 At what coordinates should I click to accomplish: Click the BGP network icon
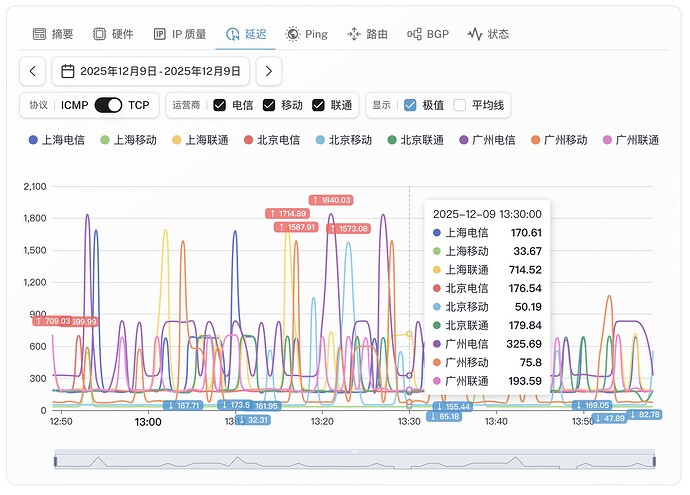tap(414, 34)
